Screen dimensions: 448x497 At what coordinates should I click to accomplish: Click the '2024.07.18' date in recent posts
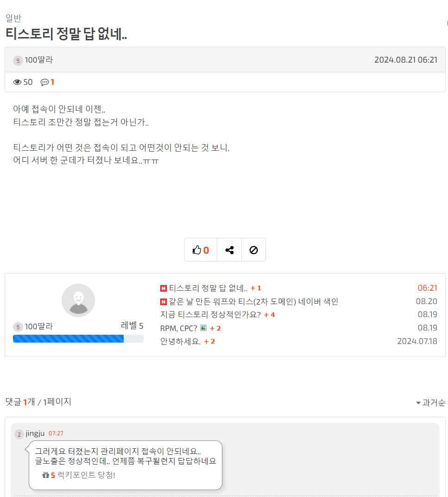click(x=417, y=341)
